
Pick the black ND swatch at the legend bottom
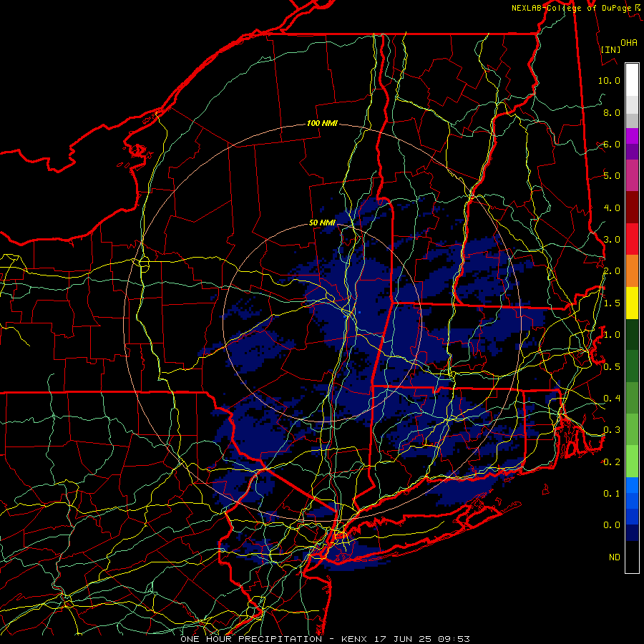(x=632, y=557)
